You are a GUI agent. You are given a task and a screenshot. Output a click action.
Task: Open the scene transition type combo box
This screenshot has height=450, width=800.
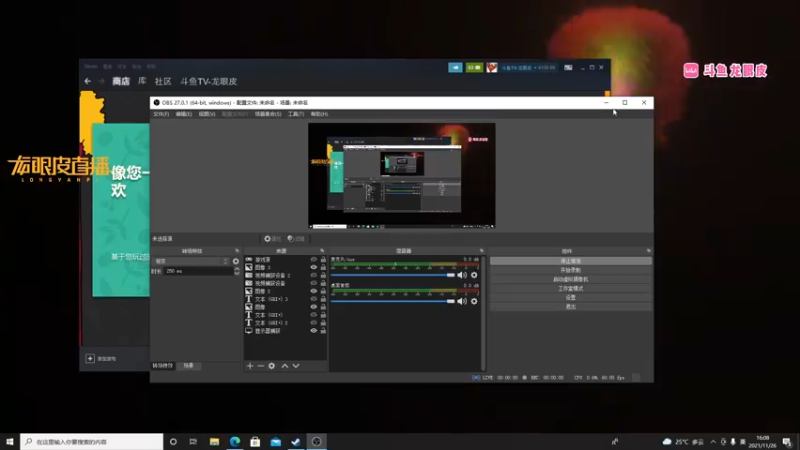click(191, 261)
